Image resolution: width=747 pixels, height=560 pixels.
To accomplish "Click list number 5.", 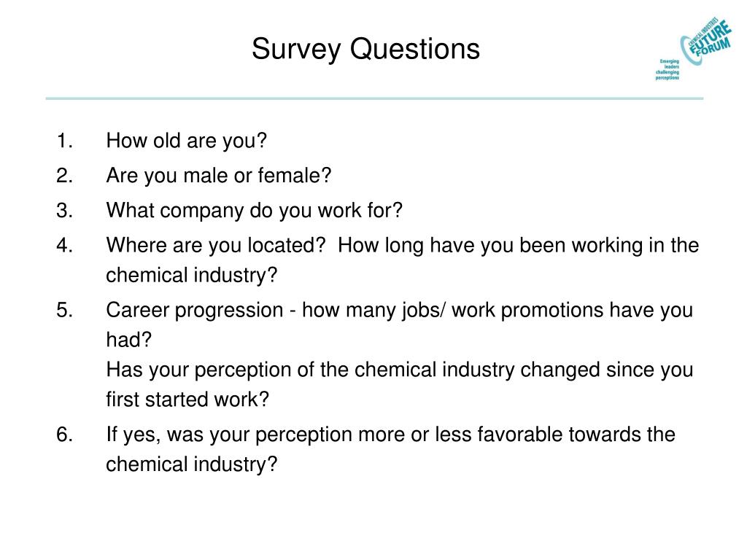I will [x=64, y=311].
